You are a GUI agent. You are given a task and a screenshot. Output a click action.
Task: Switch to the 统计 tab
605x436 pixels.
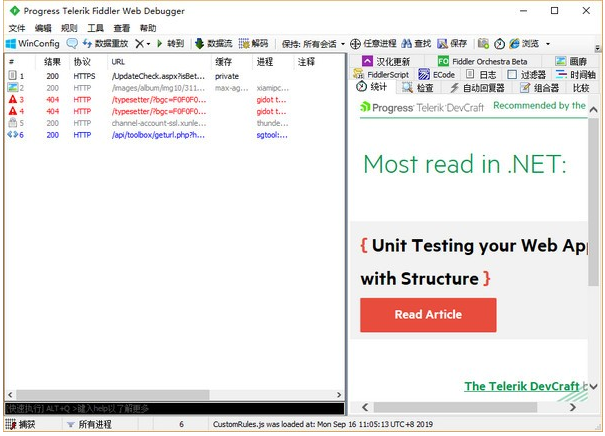(x=372, y=87)
